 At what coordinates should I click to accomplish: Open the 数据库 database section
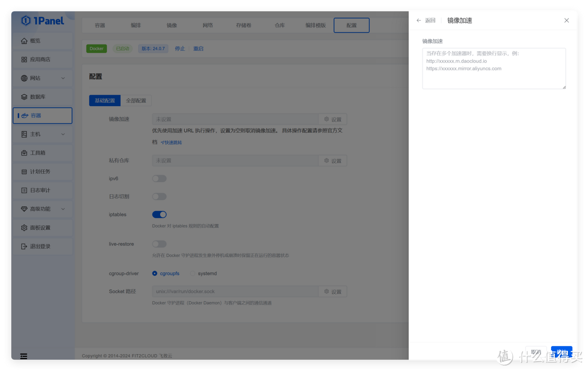pyautogui.click(x=42, y=97)
